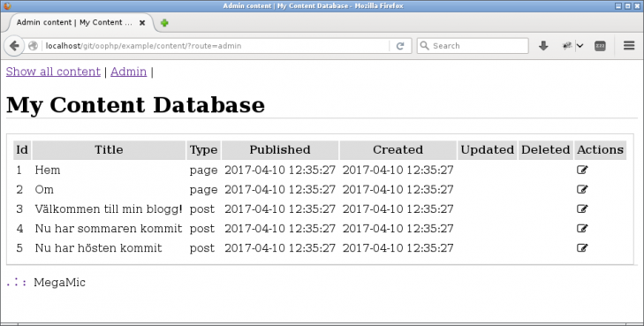This screenshot has width=644, height=326.
Task: Click the extension icon beside downloads arrow
Action: 567,46
